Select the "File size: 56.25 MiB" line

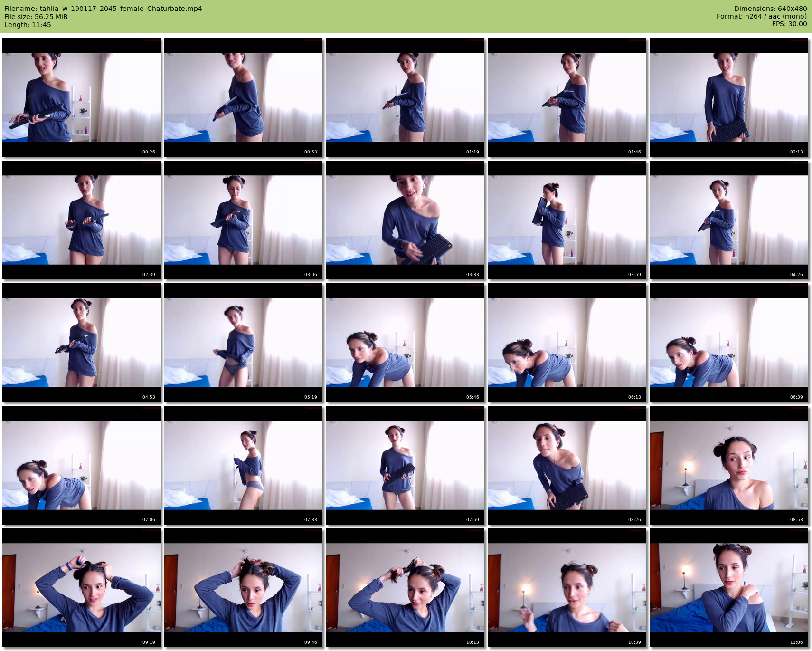point(36,17)
